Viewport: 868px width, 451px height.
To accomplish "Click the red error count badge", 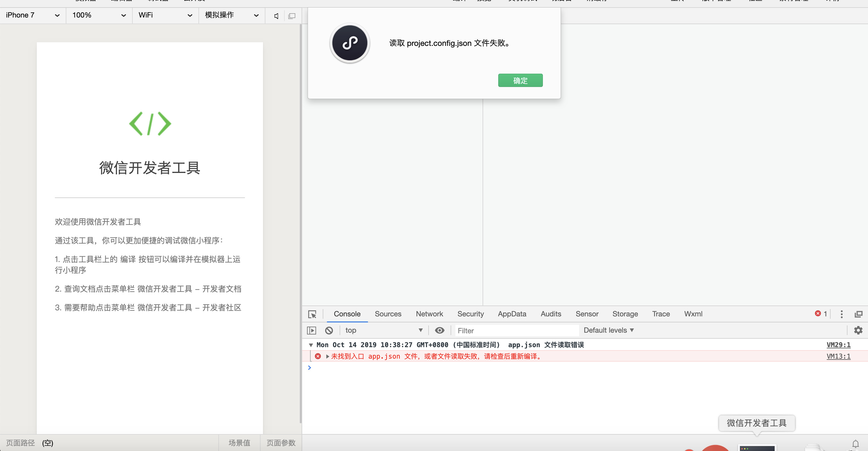I will (x=821, y=314).
